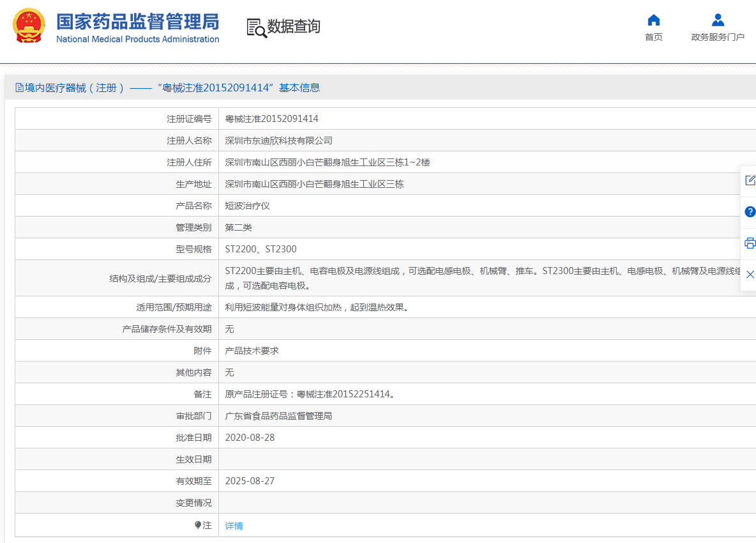Screen dimensions: 756x543
Task: Click the 注册证编号 label cell
Action: [117, 119]
